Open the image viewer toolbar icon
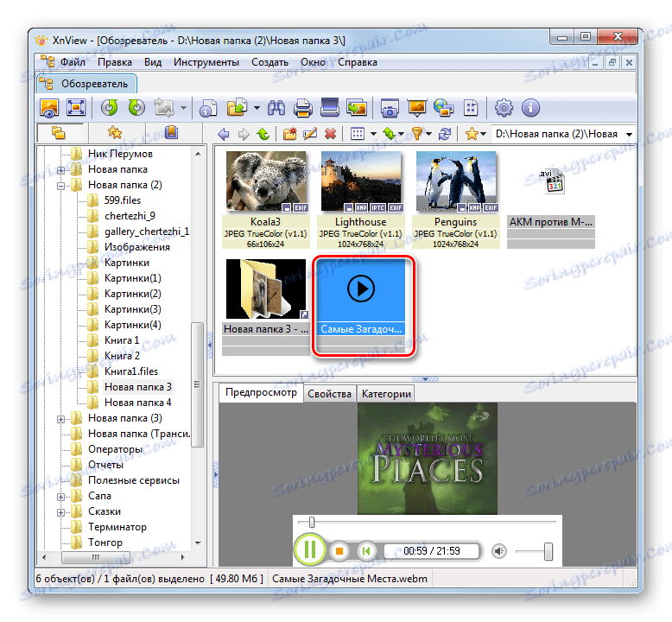 click(x=49, y=108)
